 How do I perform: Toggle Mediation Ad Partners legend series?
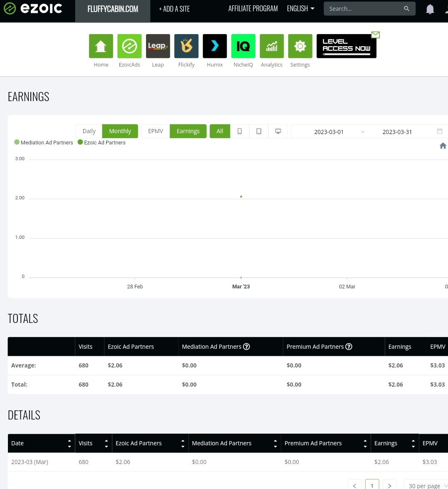pos(44,142)
